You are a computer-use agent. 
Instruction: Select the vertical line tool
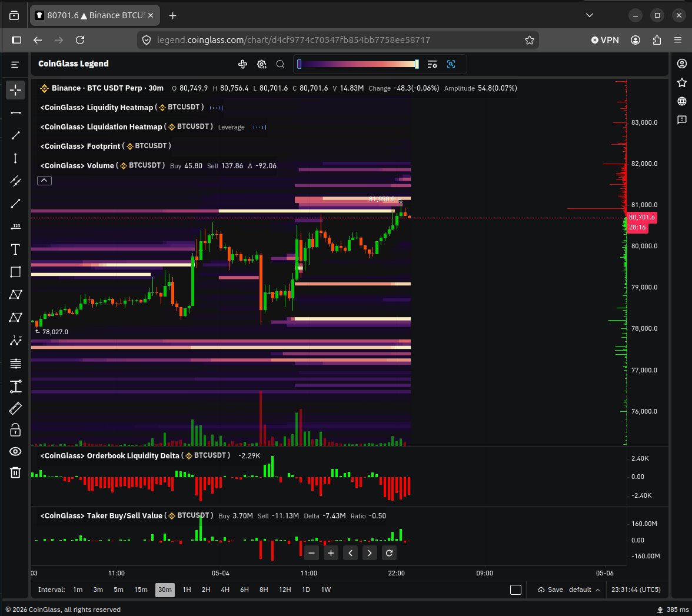[x=15, y=158]
